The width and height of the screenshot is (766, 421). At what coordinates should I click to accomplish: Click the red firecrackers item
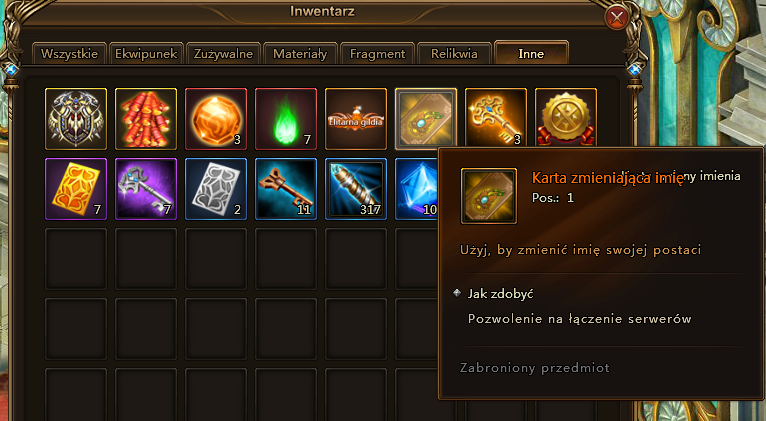(146, 119)
